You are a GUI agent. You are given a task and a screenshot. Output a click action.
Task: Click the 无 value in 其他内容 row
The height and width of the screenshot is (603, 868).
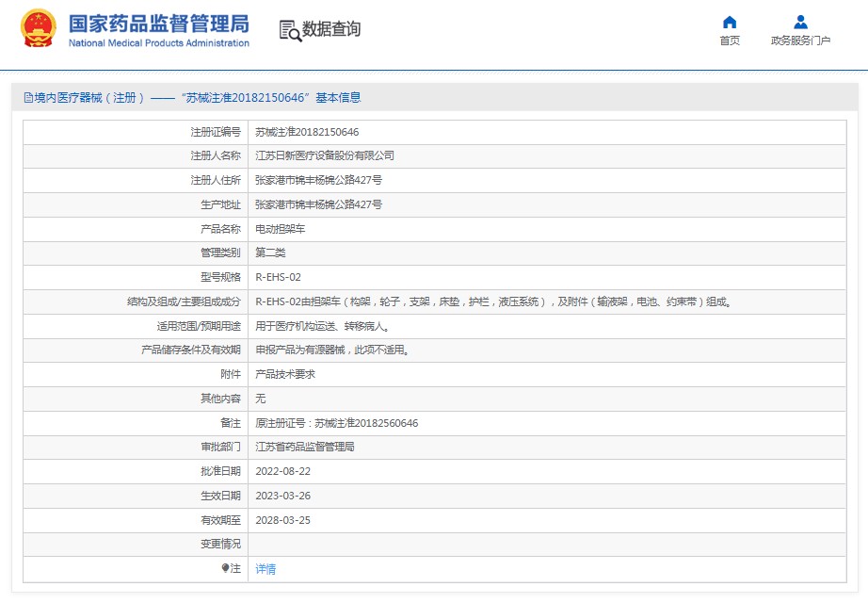(x=260, y=399)
